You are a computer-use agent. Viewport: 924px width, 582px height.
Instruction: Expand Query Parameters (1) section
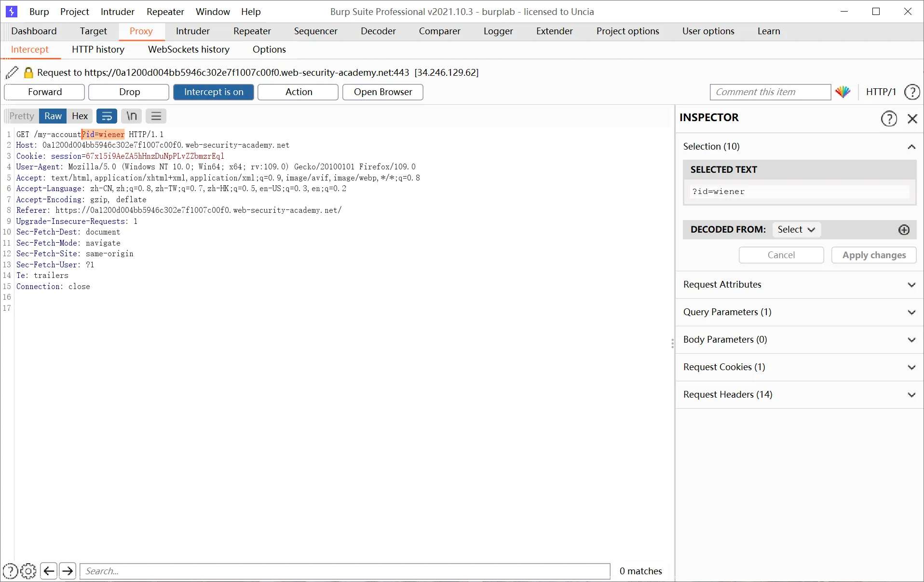(x=800, y=312)
